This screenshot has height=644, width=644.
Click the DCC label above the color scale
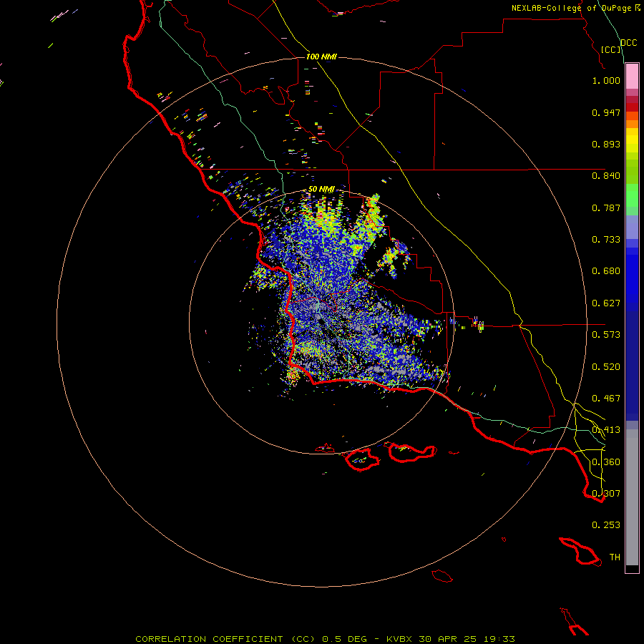tap(628, 43)
